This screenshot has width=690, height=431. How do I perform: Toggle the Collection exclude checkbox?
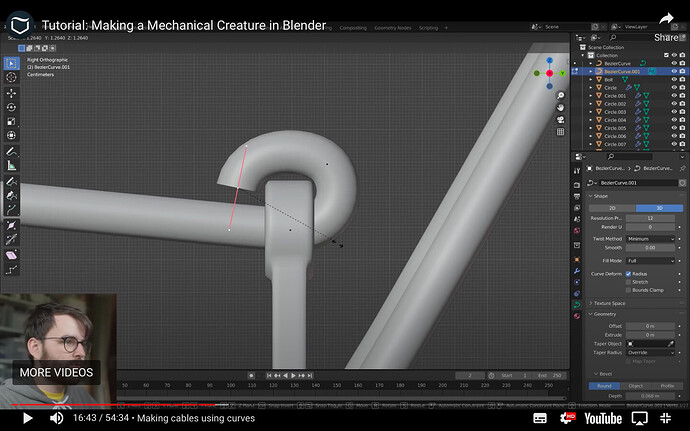[666, 55]
